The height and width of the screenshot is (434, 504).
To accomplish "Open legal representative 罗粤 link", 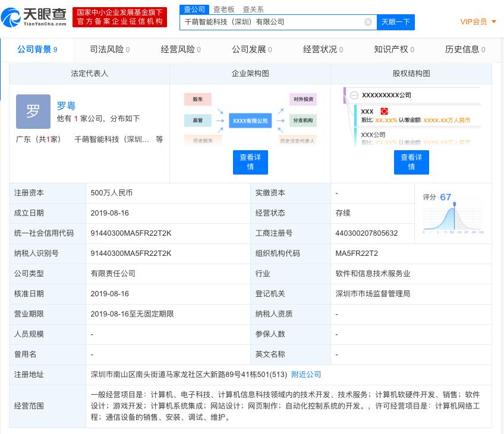I will 66,106.
